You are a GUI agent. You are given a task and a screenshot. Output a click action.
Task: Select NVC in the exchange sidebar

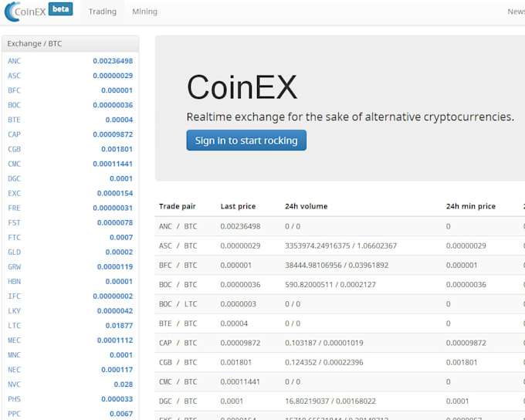[x=15, y=384]
